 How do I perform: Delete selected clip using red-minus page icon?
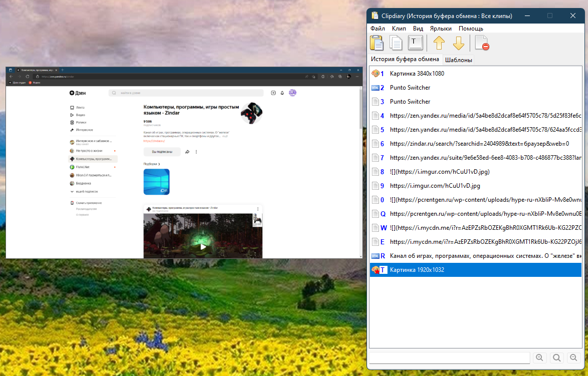(x=482, y=43)
